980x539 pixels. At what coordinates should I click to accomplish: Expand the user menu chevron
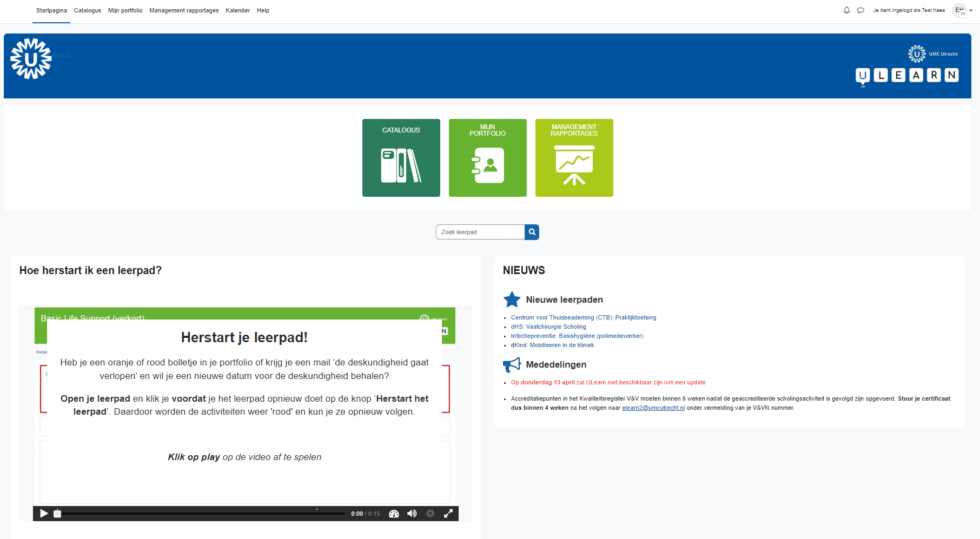click(x=971, y=10)
